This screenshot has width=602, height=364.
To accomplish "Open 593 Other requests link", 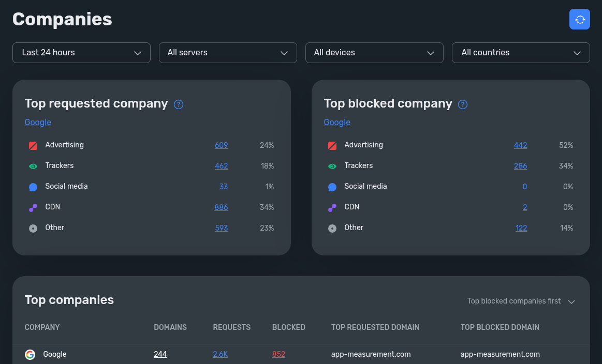I will pyautogui.click(x=222, y=228).
